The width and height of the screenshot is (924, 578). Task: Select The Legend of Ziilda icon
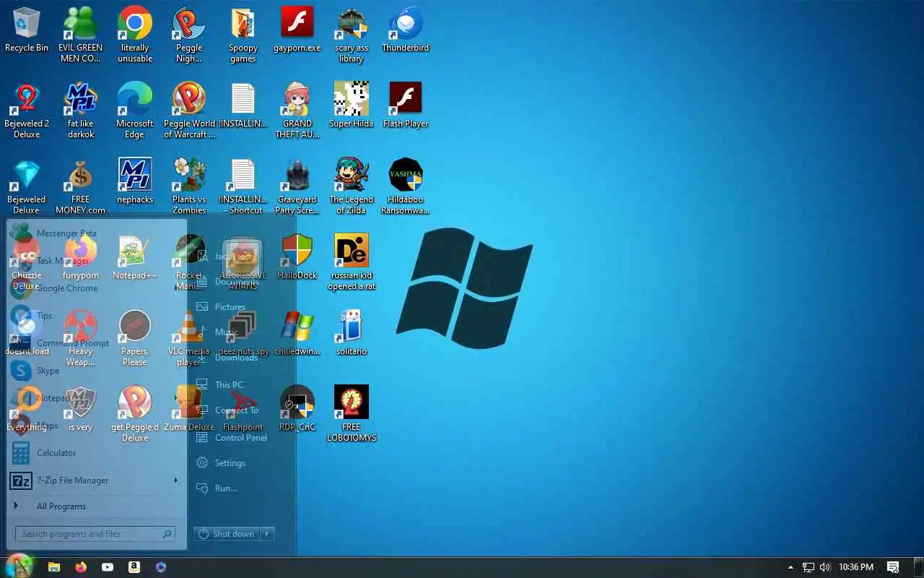pyautogui.click(x=352, y=186)
